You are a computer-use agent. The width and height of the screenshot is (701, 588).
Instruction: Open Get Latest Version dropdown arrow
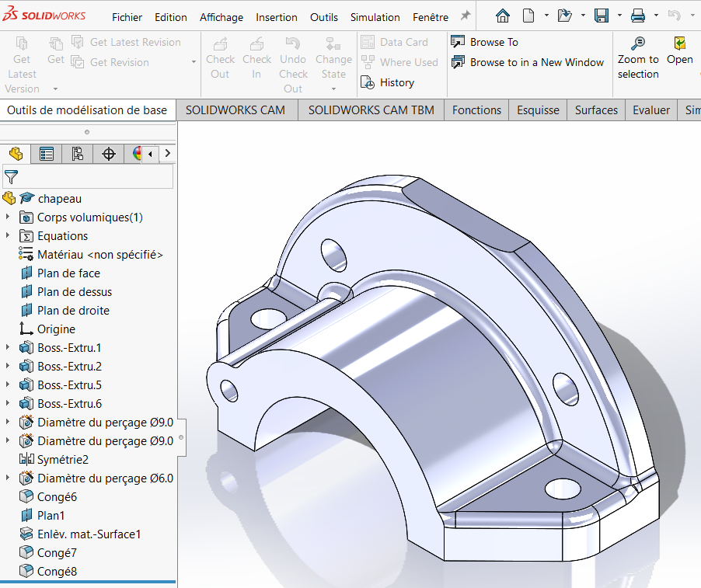pyautogui.click(x=55, y=89)
